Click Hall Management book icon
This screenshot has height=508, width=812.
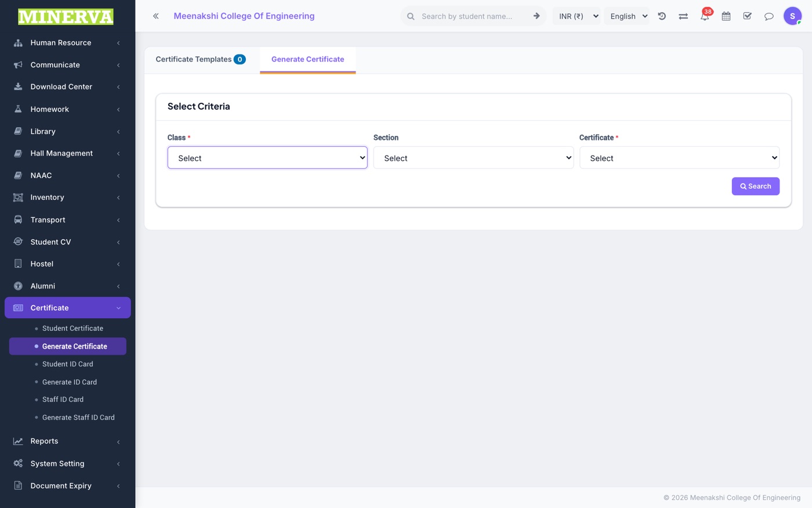click(x=18, y=153)
